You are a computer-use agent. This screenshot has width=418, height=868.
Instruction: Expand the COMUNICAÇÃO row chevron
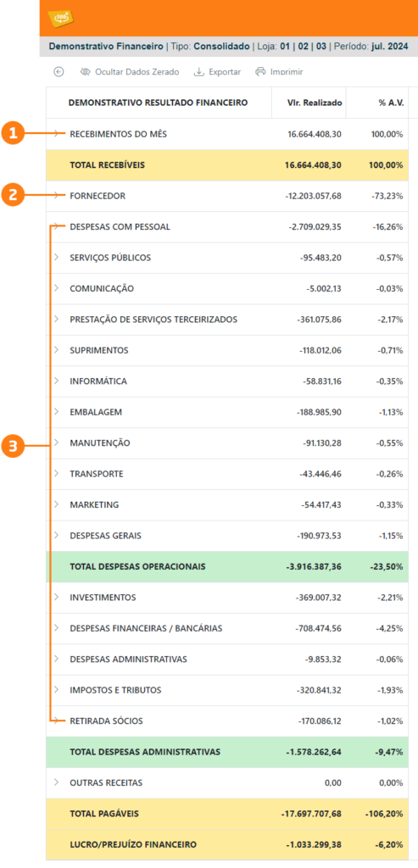(x=56, y=288)
